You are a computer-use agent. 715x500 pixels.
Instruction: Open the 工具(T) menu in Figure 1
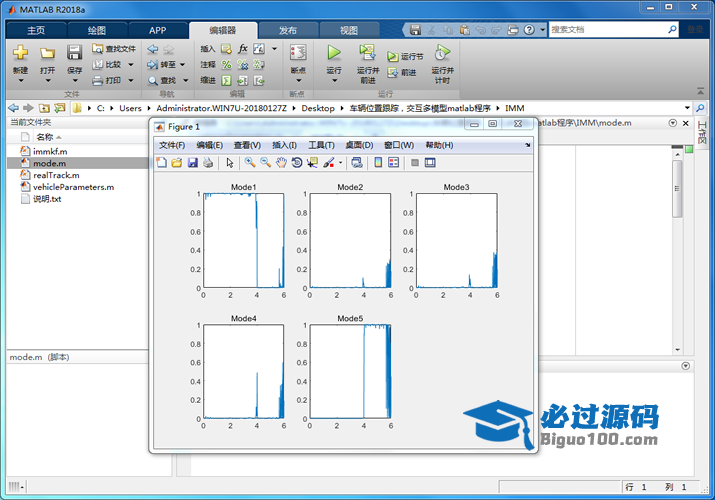point(322,145)
